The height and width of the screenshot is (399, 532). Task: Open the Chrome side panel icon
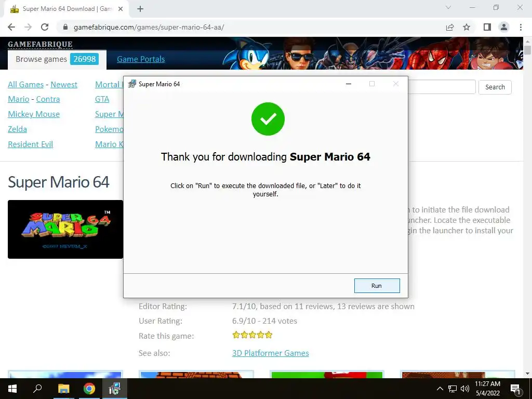point(487,27)
